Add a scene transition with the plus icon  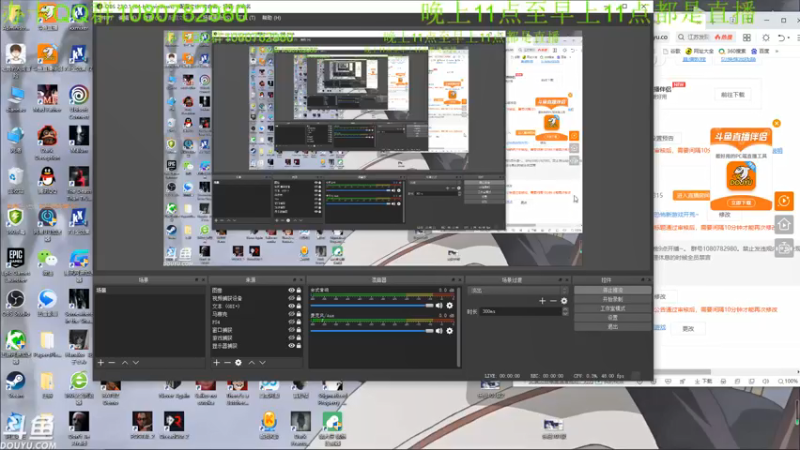(542, 301)
